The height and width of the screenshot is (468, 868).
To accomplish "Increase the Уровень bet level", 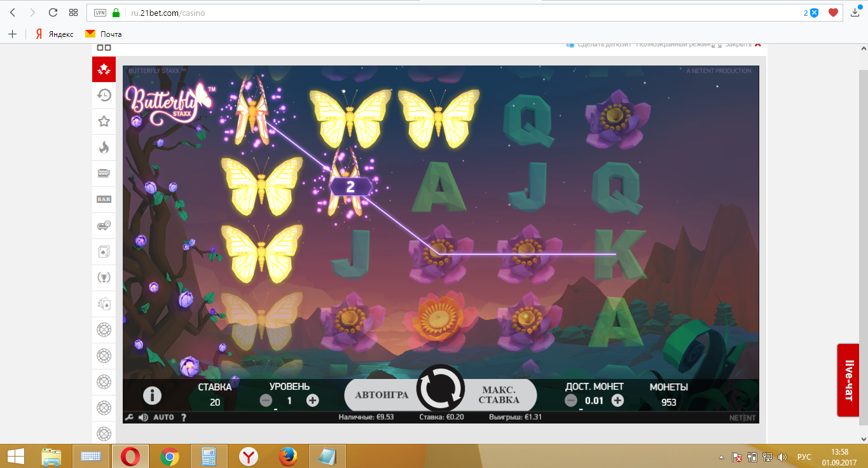I will (312, 401).
